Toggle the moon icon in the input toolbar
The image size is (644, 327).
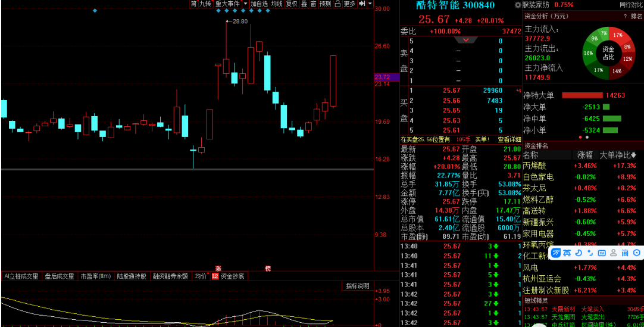tap(579, 253)
